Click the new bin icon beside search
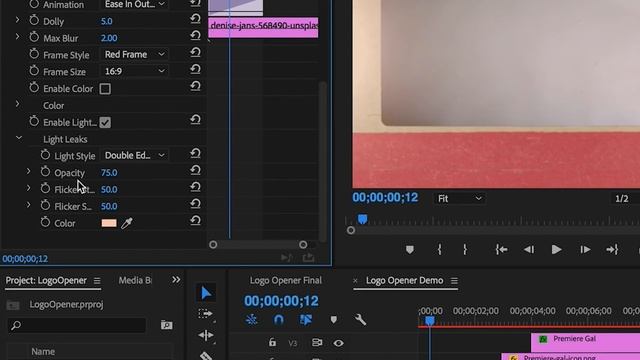 pos(166,325)
